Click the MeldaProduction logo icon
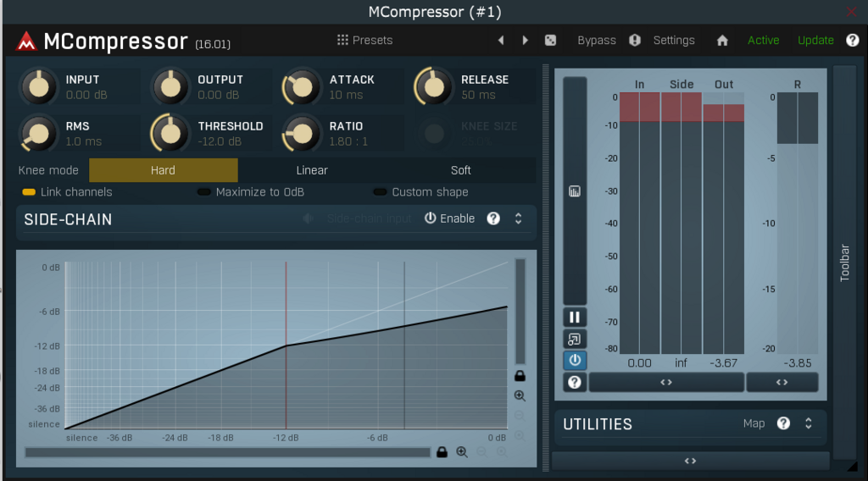 [x=26, y=41]
